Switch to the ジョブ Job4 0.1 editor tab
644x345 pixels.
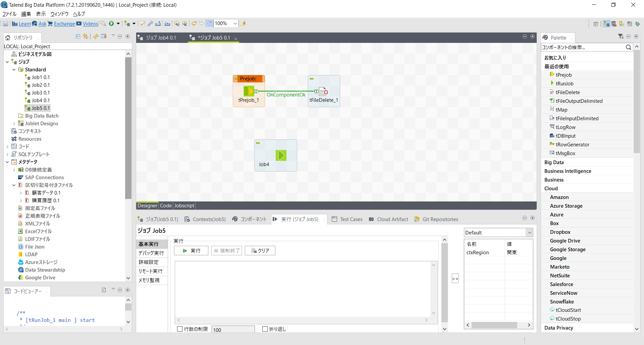[161, 38]
